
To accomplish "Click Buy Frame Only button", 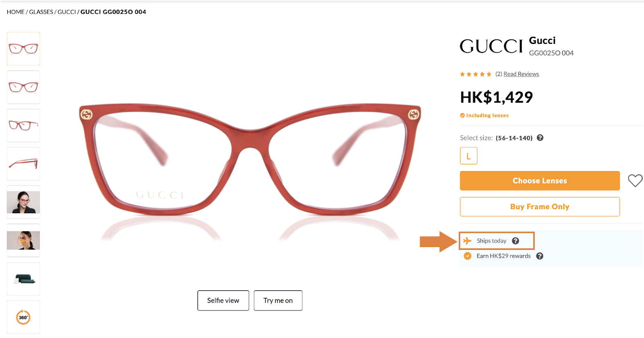I will click(x=540, y=206).
